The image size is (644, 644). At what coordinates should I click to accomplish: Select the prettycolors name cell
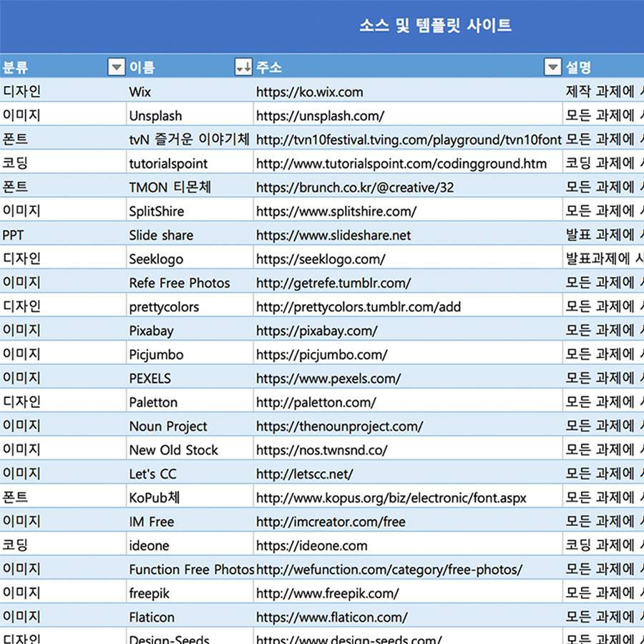click(190, 306)
